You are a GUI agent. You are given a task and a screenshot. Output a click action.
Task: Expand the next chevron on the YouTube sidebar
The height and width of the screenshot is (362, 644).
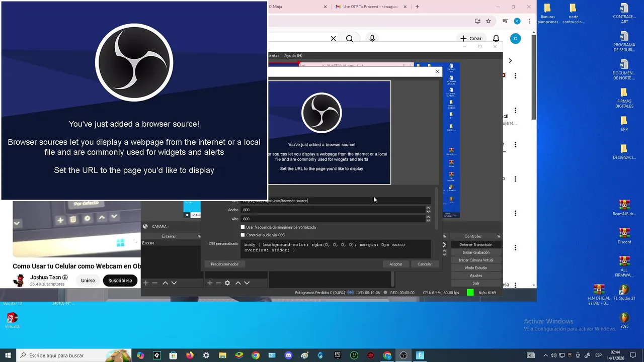point(510,61)
